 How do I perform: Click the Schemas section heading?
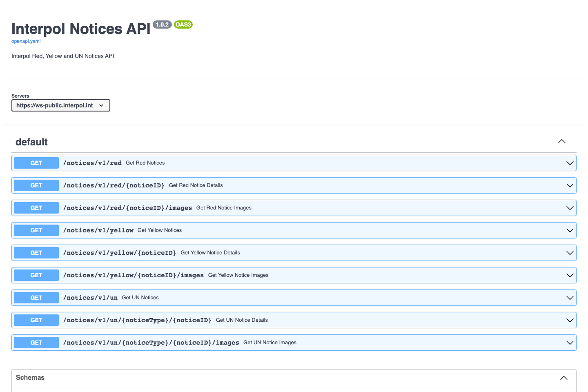(30, 378)
